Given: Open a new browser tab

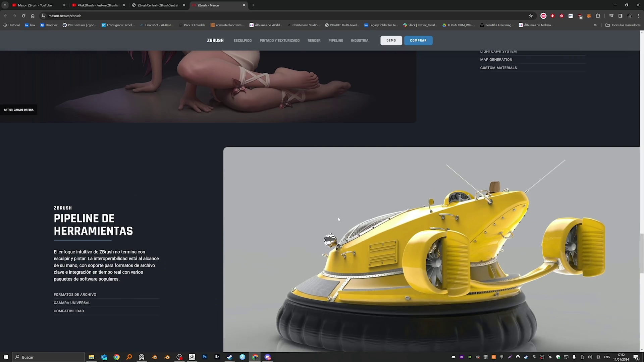Looking at the screenshot, I should click(x=253, y=5).
